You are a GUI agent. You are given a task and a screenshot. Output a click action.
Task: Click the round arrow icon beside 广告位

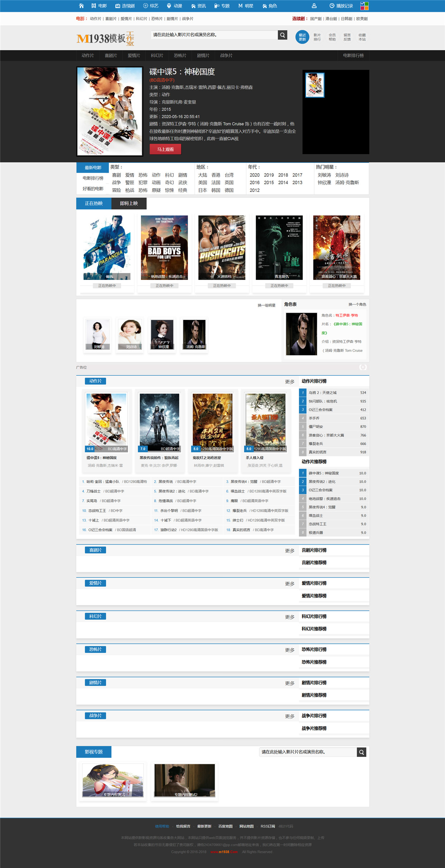tap(363, 367)
